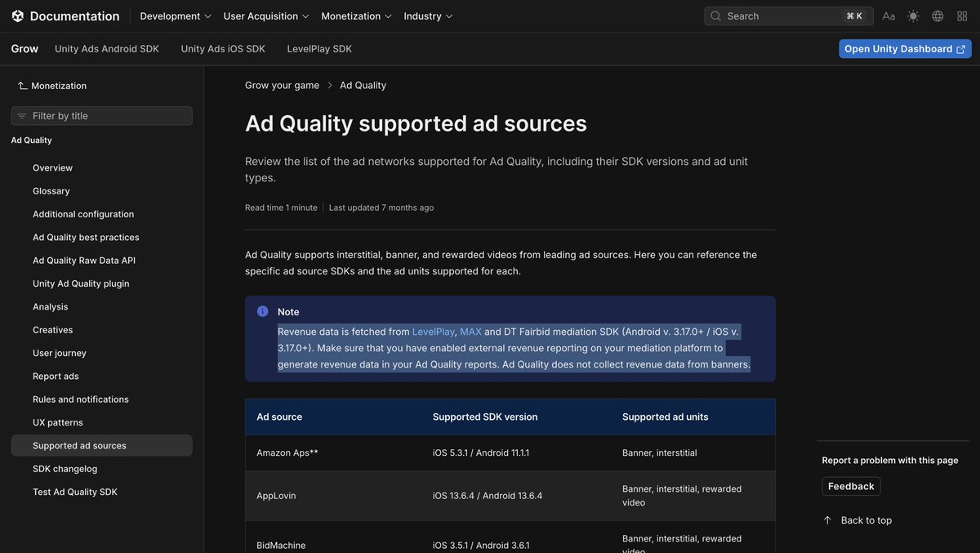Screen dimensions: 980x553
Task: Click the Documentation home title
Action: tap(74, 16)
